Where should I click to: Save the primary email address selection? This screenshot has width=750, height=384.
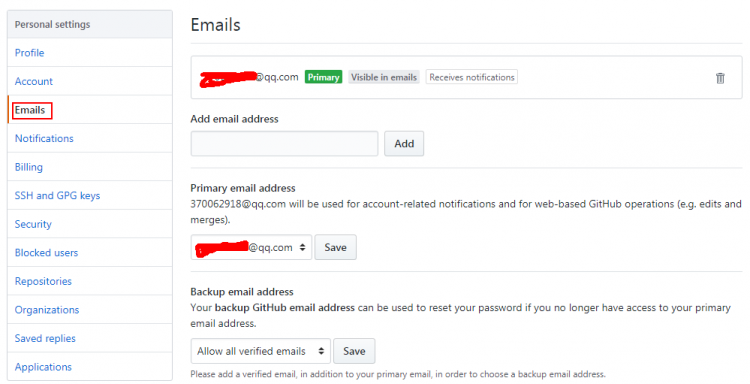point(335,247)
